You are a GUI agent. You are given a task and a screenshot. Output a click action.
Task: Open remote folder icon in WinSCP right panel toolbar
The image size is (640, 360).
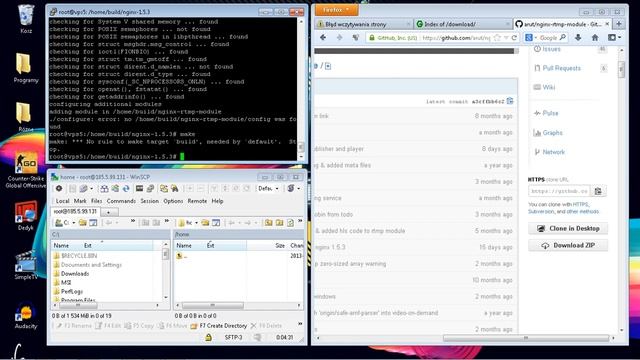pos(205,222)
